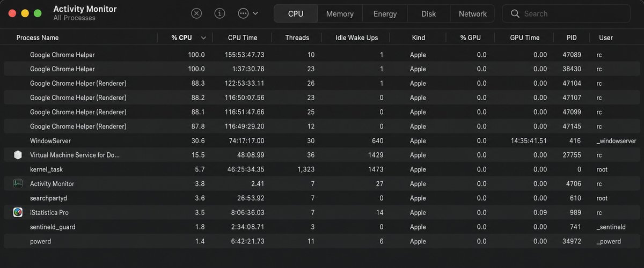Click the _powerd user cell
The height and width of the screenshot is (268, 644).
(609, 241)
